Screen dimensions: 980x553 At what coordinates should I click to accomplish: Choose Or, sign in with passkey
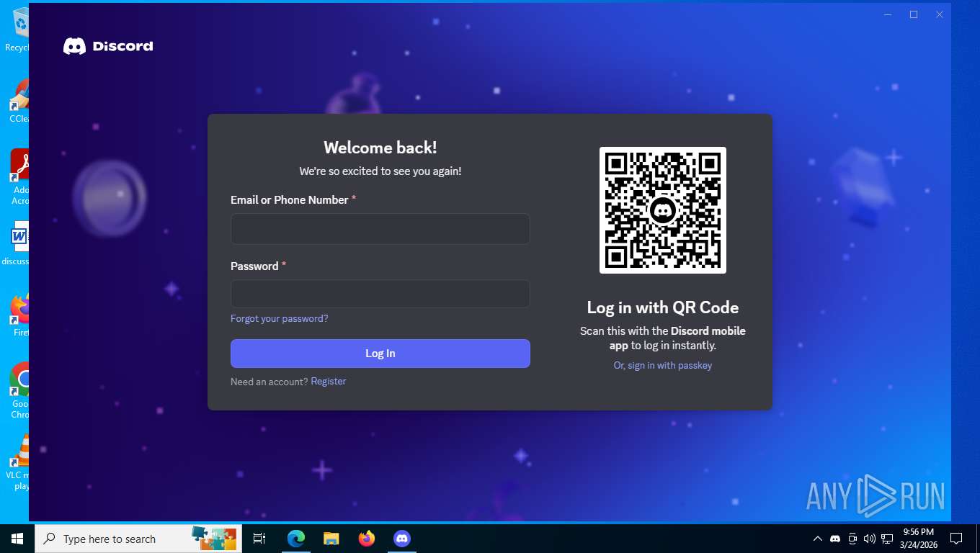click(x=662, y=366)
